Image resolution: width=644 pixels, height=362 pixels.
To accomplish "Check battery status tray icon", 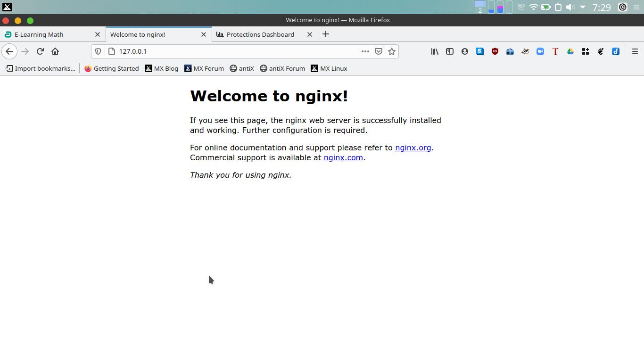I will click(x=545, y=7).
